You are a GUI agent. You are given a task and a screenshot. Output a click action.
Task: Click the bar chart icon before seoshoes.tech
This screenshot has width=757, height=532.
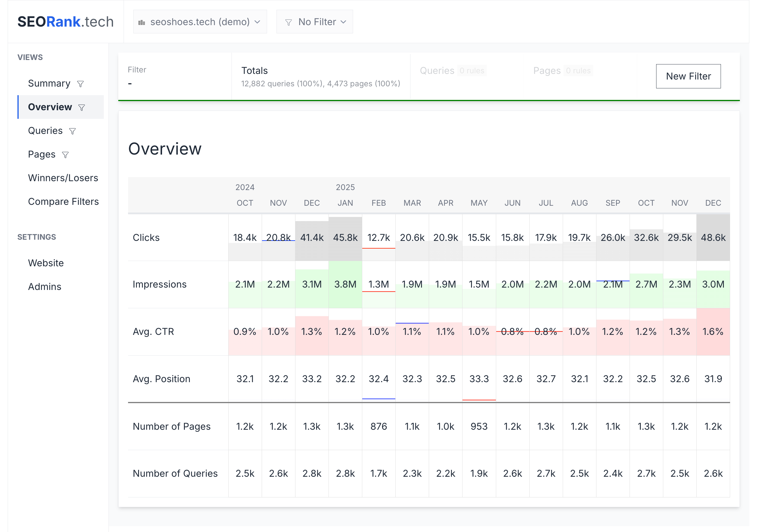[142, 22]
